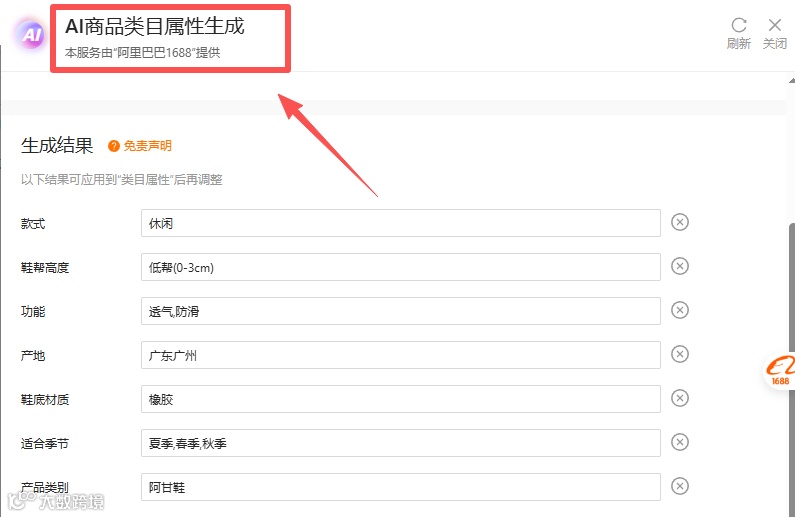The image size is (795, 517).
Task: Click the purple AI logo icon
Action: tap(31, 34)
